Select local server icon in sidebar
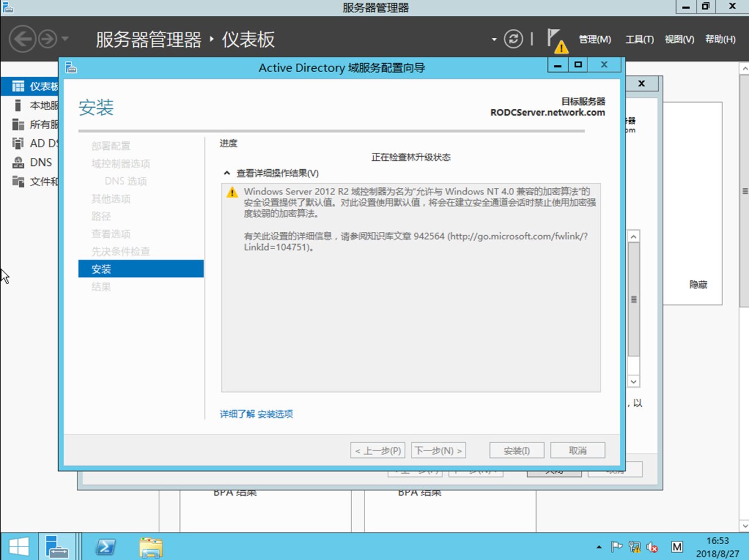749x560 pixels. coord(18,105)
